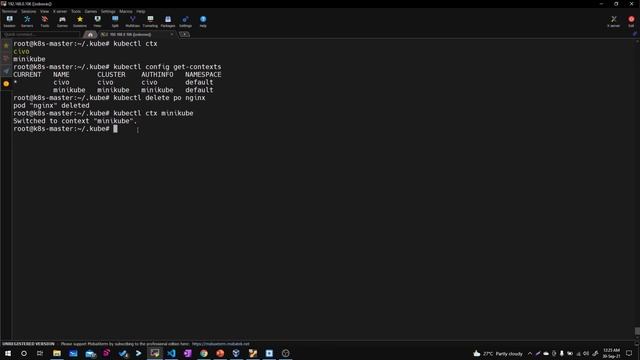
Task: Click the 'kubectl ctx minikube' command text
Action: [x=153, y=113]
